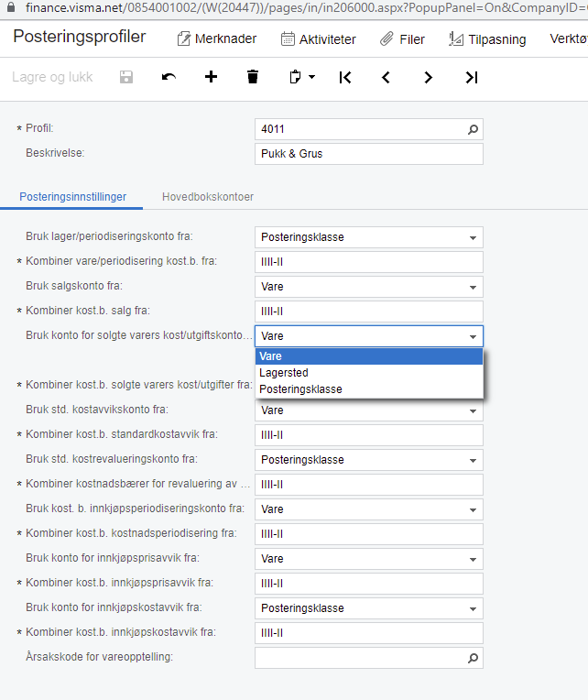The width and height of the screenshot is (588, 700).
Task: Open the Profil lookup magnifier
Action: (473, 129)
